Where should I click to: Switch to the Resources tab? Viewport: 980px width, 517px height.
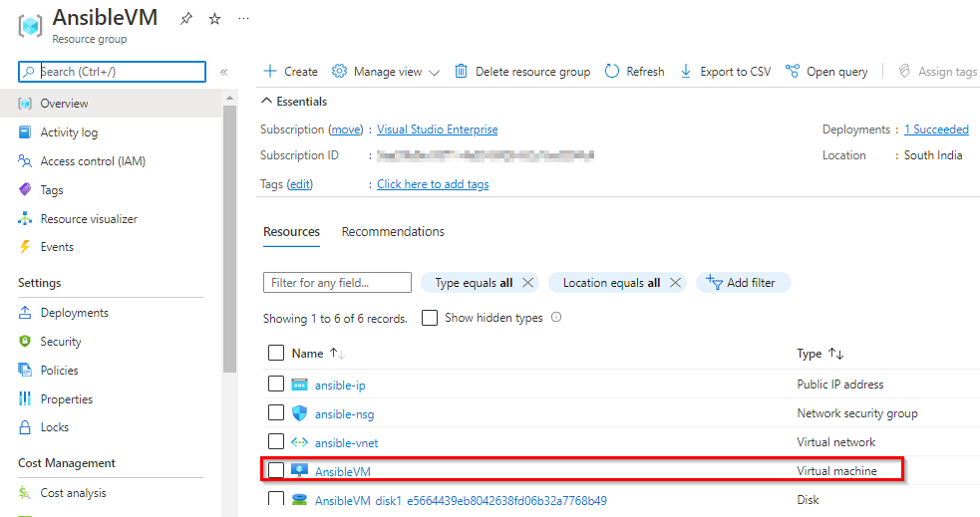point(291,232)
